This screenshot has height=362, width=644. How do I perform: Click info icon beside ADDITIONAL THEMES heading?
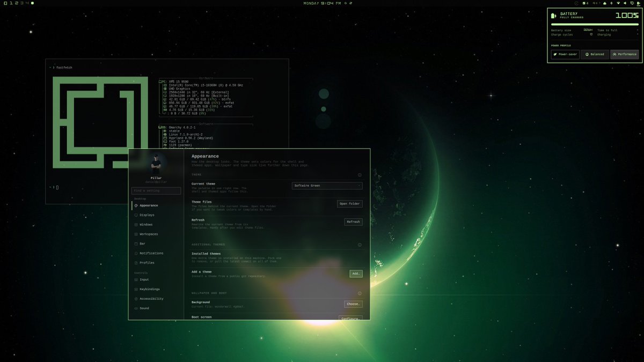360,245
